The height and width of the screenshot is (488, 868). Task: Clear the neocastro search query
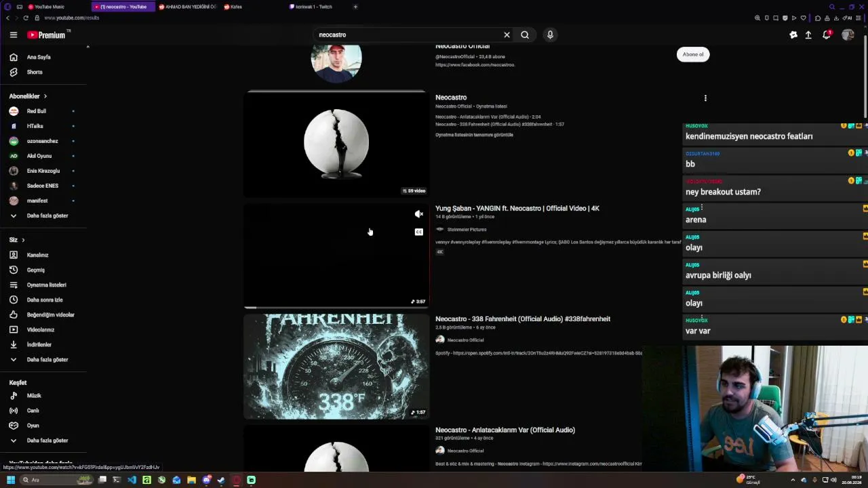tap(507, 35)
